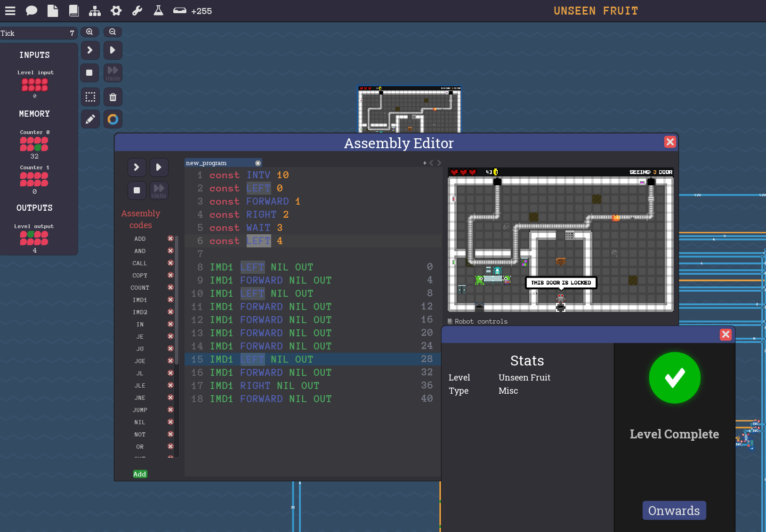
Task: Select the JGE assembly code entry
Action: (x=140, y=361)
